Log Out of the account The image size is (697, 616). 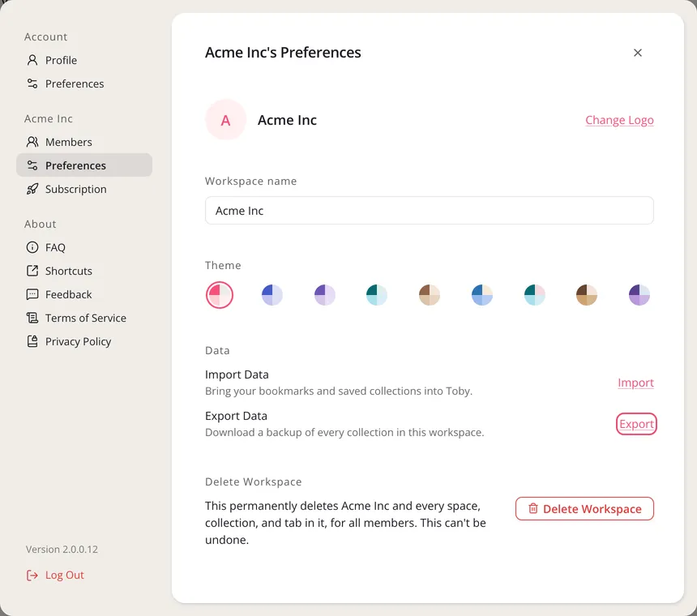[65, 575]
